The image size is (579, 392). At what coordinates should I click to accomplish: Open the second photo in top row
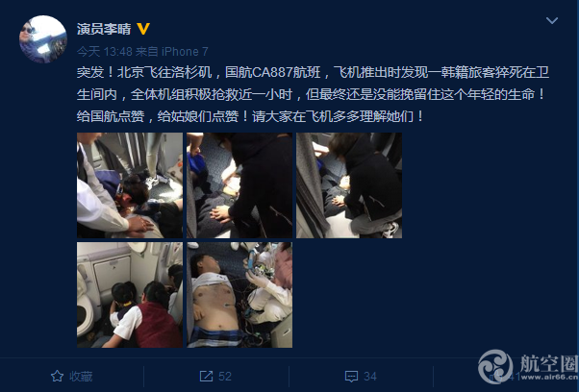click(x=239, y=185)
